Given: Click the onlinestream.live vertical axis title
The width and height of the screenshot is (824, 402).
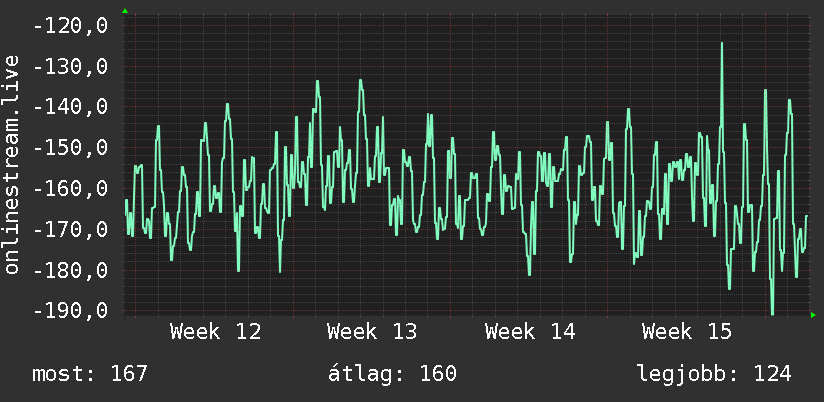Looking at the screenshot, I should pyautogui.click(x=11, y=164).
